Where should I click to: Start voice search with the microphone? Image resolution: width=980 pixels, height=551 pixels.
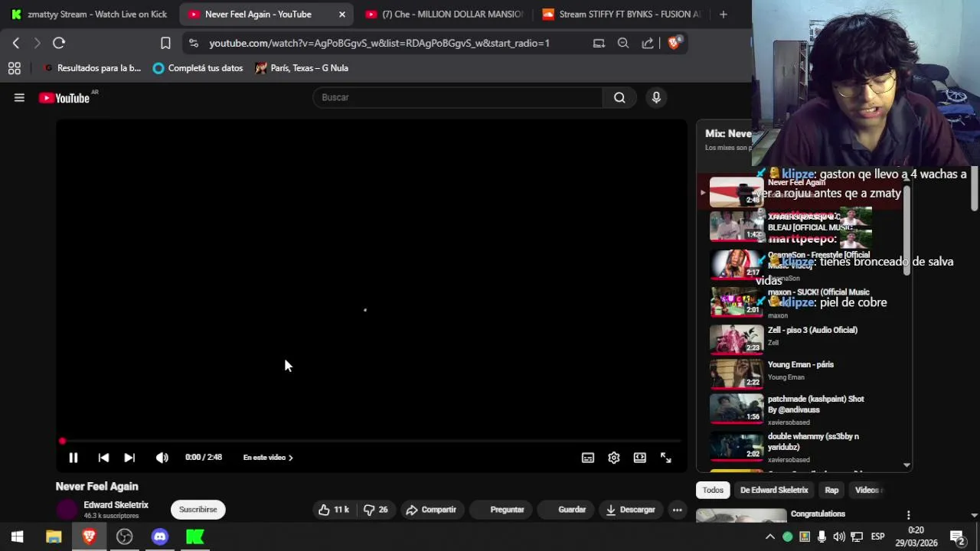[x=656, y=97]
